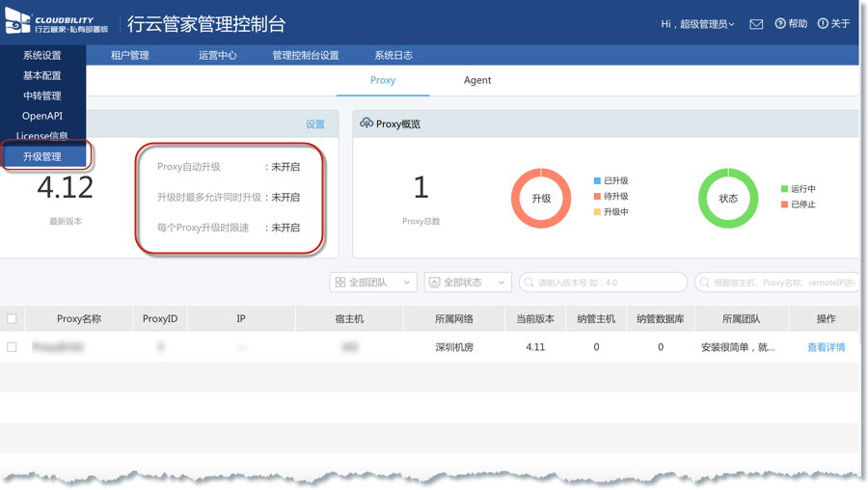Click the 设置 link in upgrade panel
868x490 pixels.
pyautogui.click(x=315, y=124)
